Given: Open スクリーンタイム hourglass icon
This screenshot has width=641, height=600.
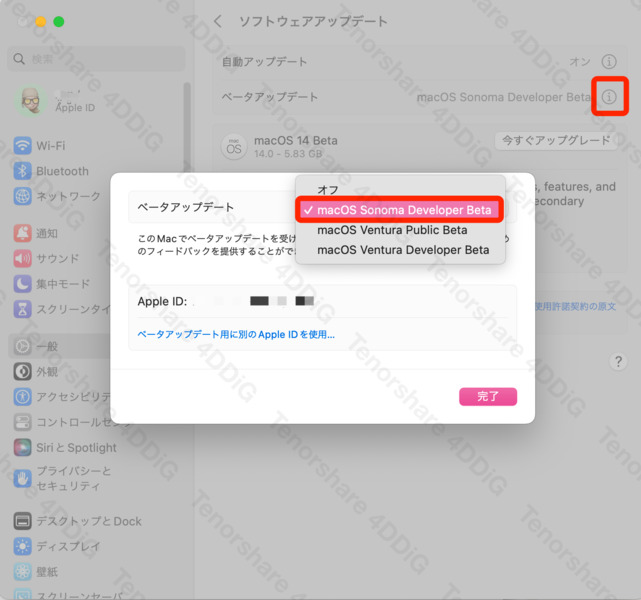Looking at the screenshot, I should (22, 309).
